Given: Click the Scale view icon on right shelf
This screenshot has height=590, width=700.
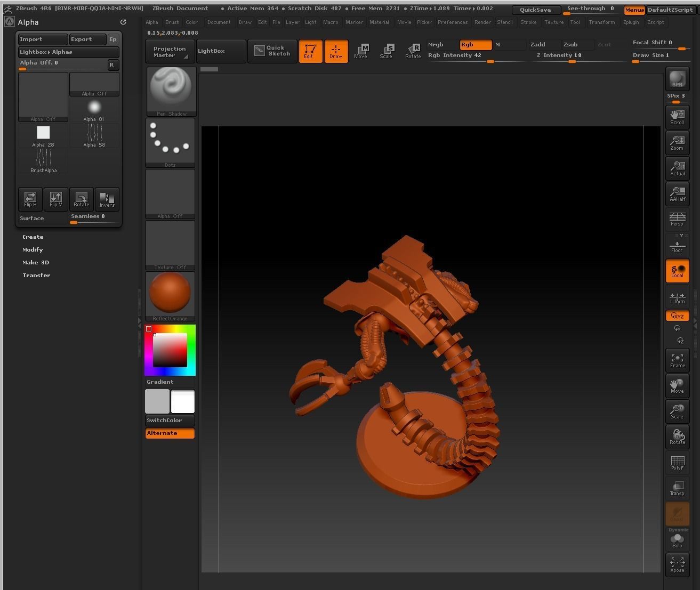Looking at the screenshot, I should pyautogui.click(x=677, y=411).
